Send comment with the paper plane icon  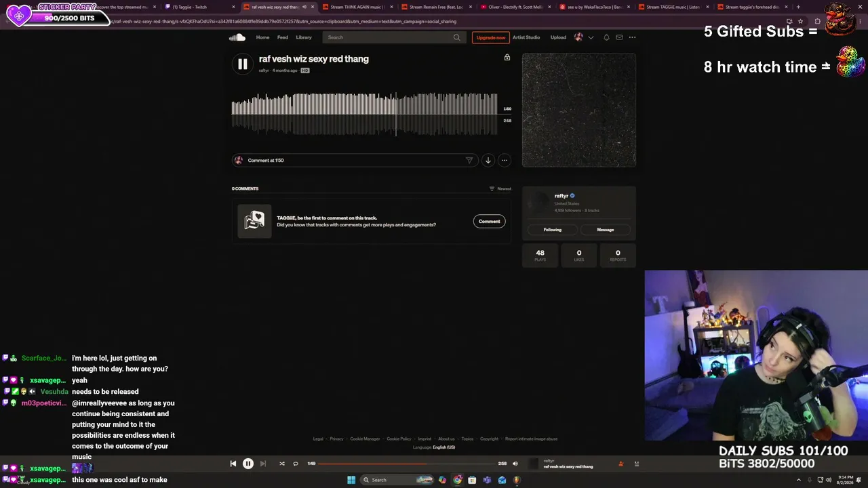tap(469, 161)
